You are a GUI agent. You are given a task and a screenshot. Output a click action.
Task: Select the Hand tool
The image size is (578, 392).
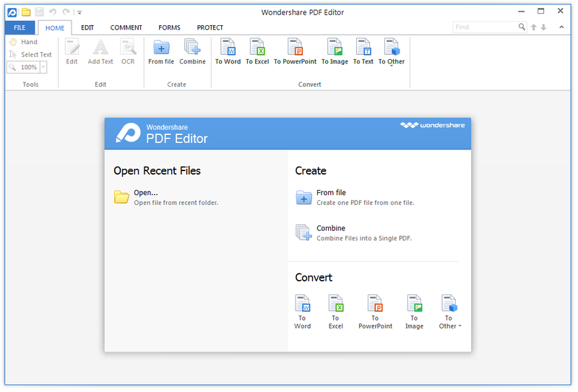coord(23,42)
